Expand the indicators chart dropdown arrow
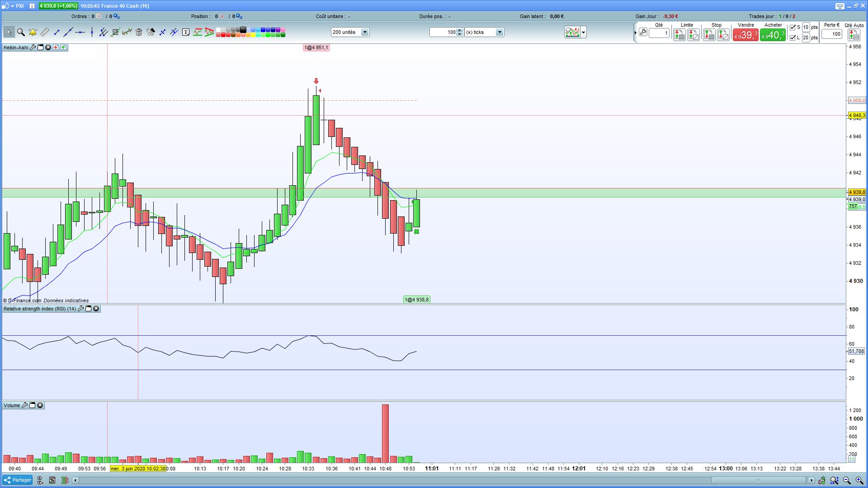Image resolution: width=868 pixels, height=488 pixels. [583, 32]
